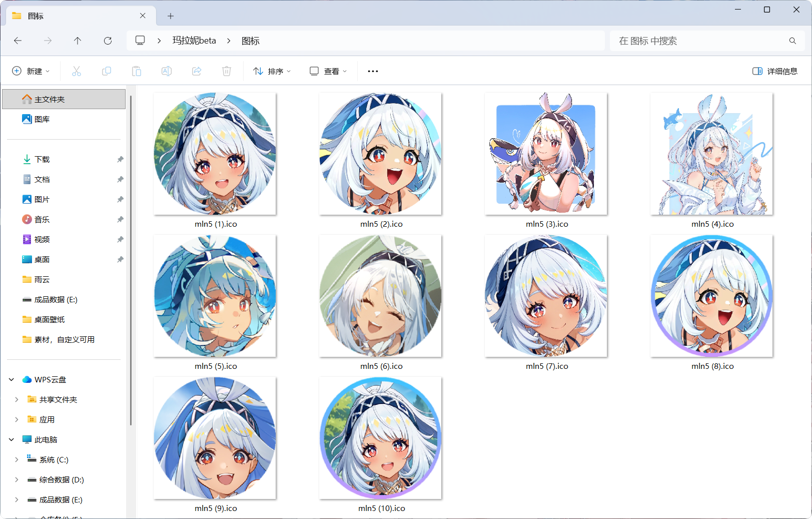812x519 pixels.
Task: Click 玛拉妮beta in the breadcrumb path
Action: pos(194,41)
